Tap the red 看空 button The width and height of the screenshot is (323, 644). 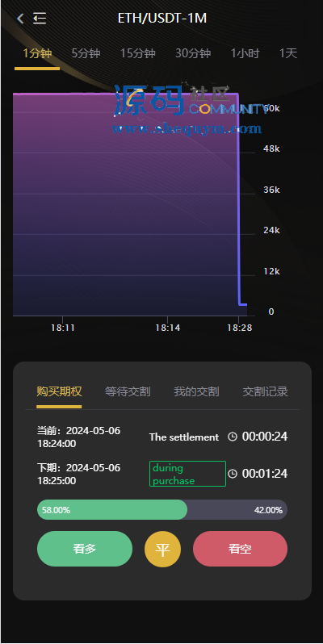coord(240,549)
